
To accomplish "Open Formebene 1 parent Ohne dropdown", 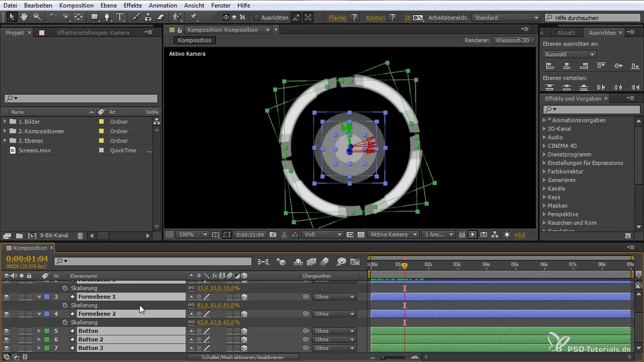I will (335, 297).
